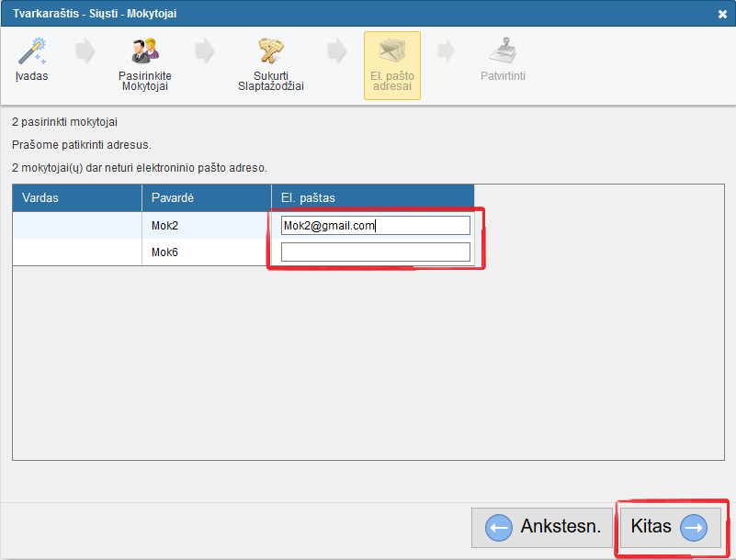Click the El. pašto adresai envelope icon

click(392, 51)
